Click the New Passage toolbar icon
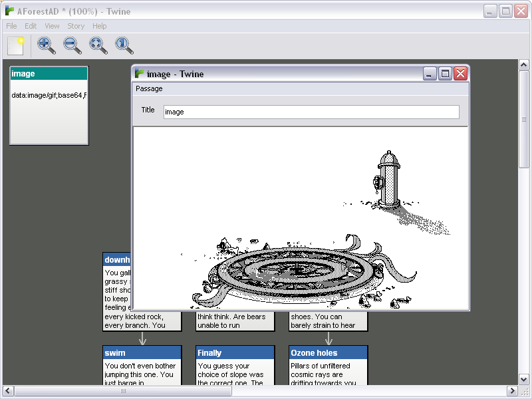 (16, 45)
